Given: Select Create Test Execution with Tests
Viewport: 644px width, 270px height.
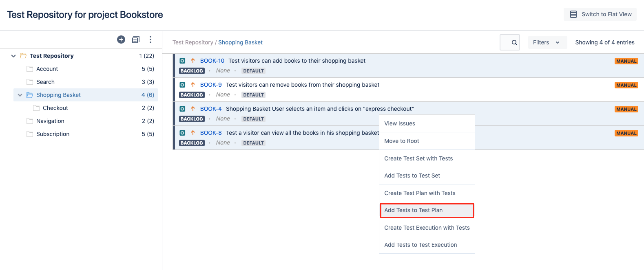Looking at the screenshot, I should pos(427,228).
